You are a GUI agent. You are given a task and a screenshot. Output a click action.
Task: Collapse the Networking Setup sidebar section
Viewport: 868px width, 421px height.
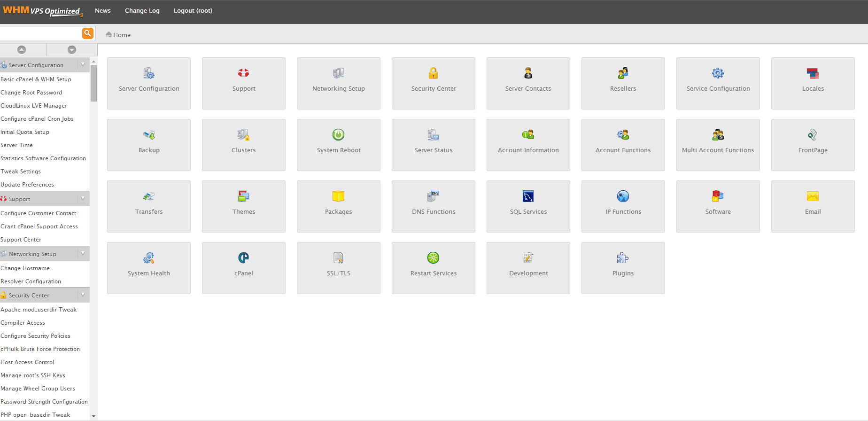click(x=83, y=254)
